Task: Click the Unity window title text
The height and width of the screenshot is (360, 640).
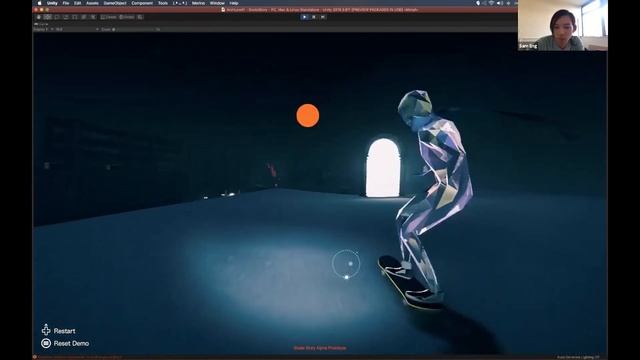Action: tap(322, 10)
